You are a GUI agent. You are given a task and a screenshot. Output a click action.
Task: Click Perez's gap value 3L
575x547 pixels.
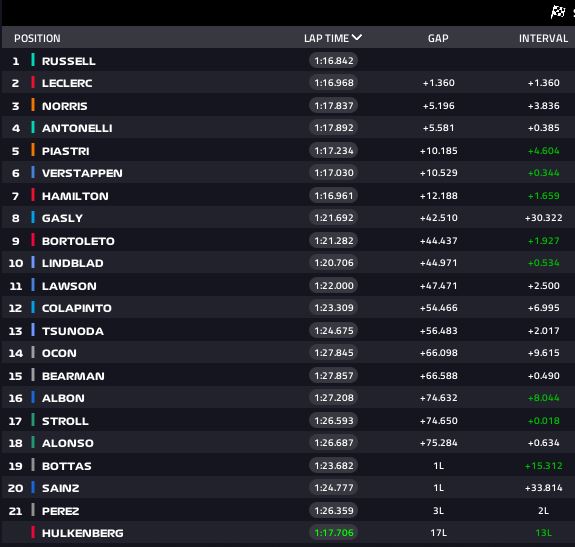[x=438, y=510]
